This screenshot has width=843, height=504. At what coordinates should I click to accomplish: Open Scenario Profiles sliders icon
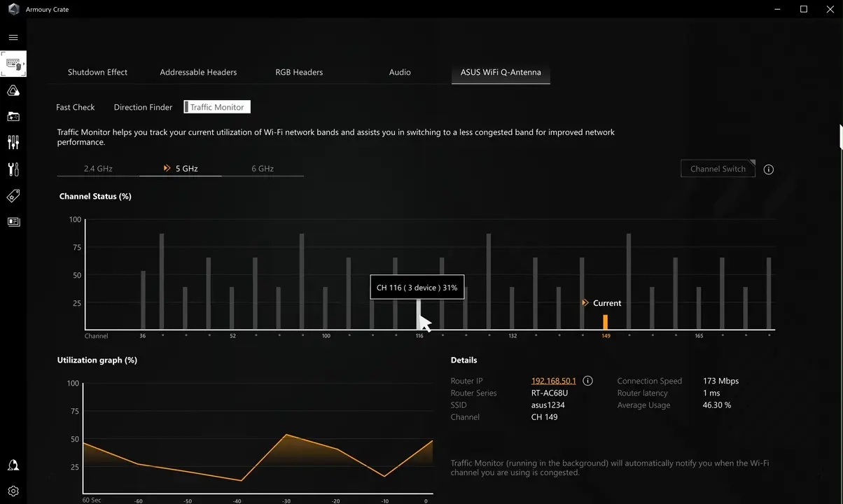click(13, 143)
